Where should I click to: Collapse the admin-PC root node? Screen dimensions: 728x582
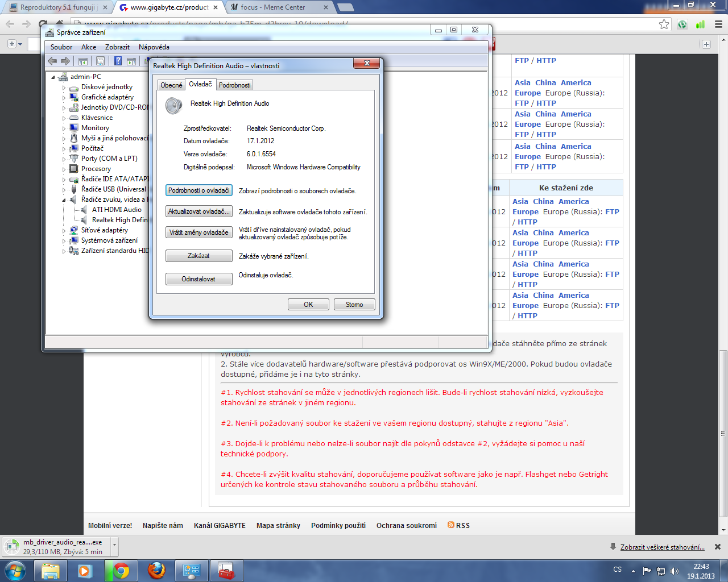click(53, 77)
